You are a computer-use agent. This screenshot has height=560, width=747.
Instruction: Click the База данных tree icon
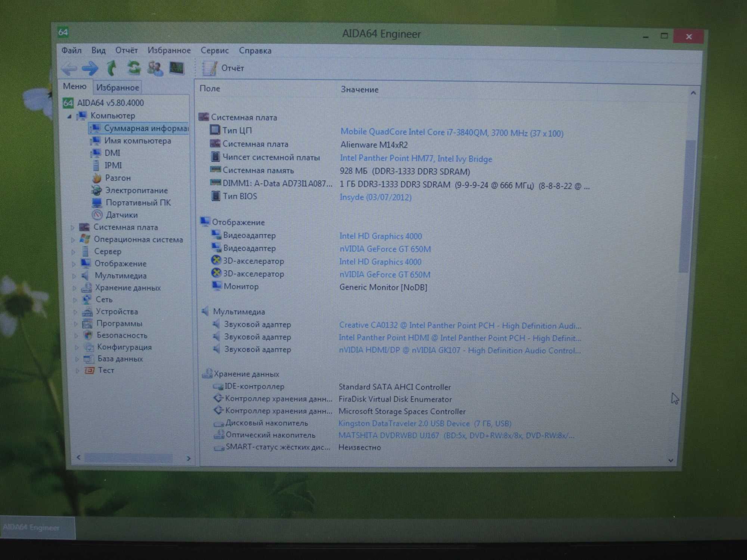point(89,359)
